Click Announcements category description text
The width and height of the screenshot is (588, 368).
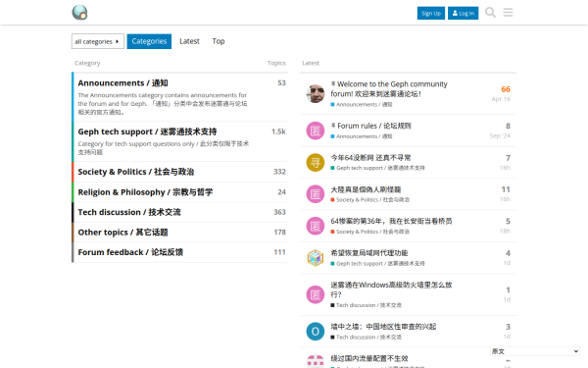click(x=163, y=104)
